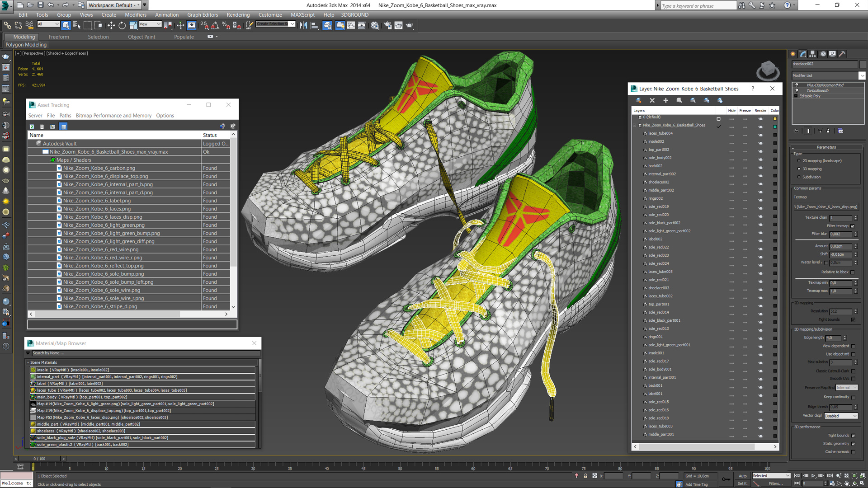The image size is (868, 488).
Task: Click the Auto key button
Action: pyautogui.click(x=743, y=476)
